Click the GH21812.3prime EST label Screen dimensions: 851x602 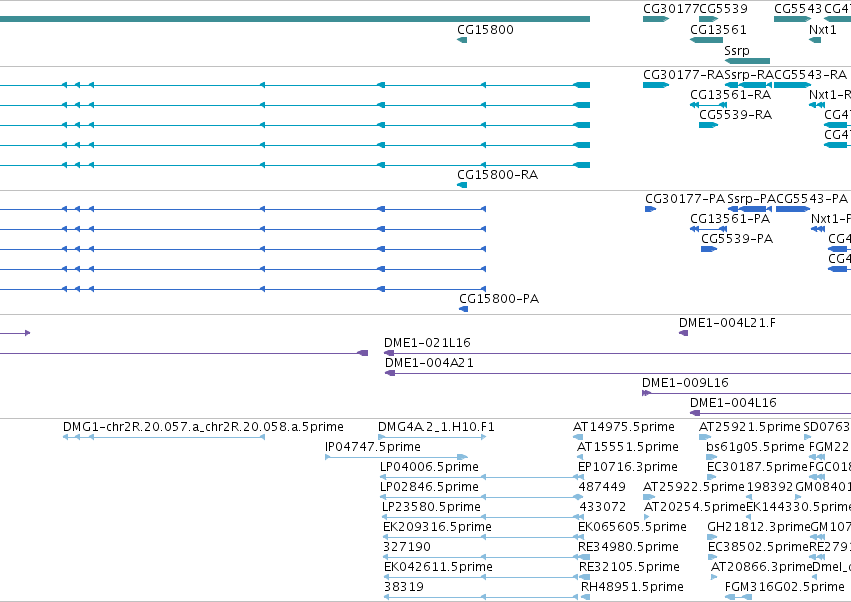(x=759, y=528)
